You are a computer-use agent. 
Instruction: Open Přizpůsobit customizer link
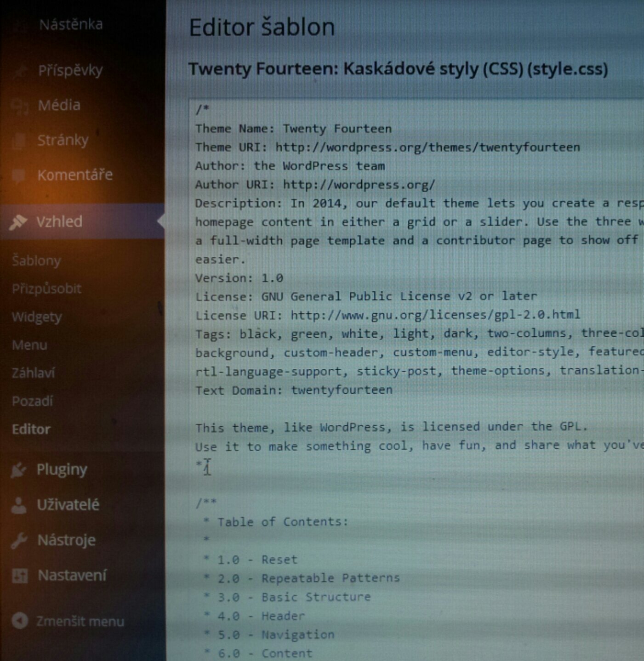(46, 288)
